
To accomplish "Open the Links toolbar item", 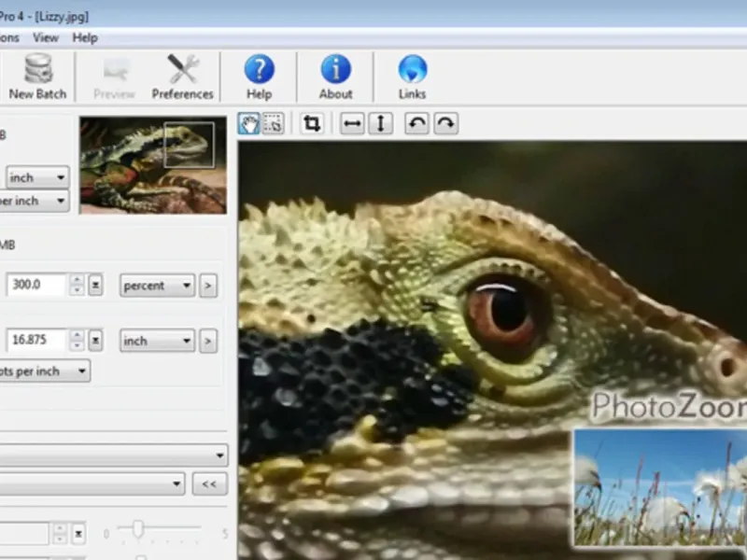I will tap(412, 77).
